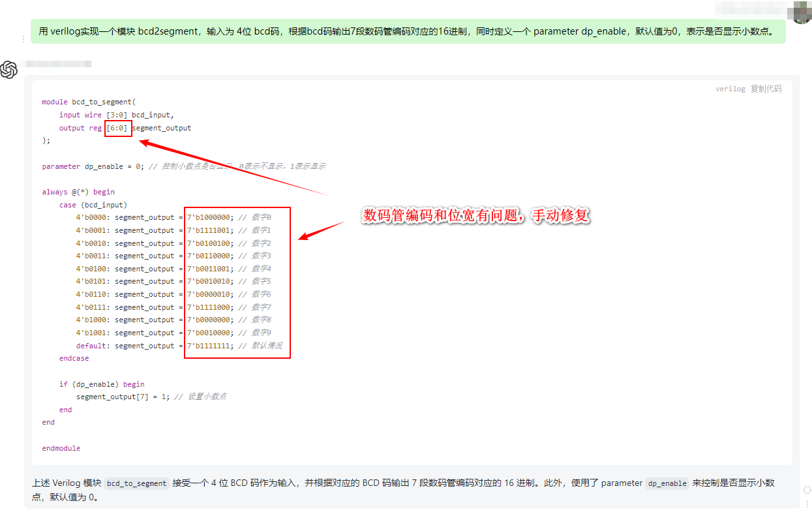812x514 pixels.
Task: Open the three-dot menu beside the green message
Action: [24, 39]
